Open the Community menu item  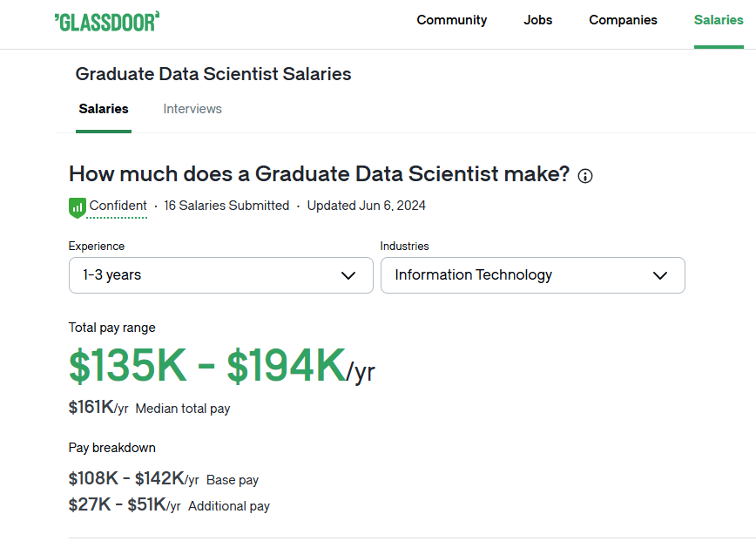(x=452, y=20)
